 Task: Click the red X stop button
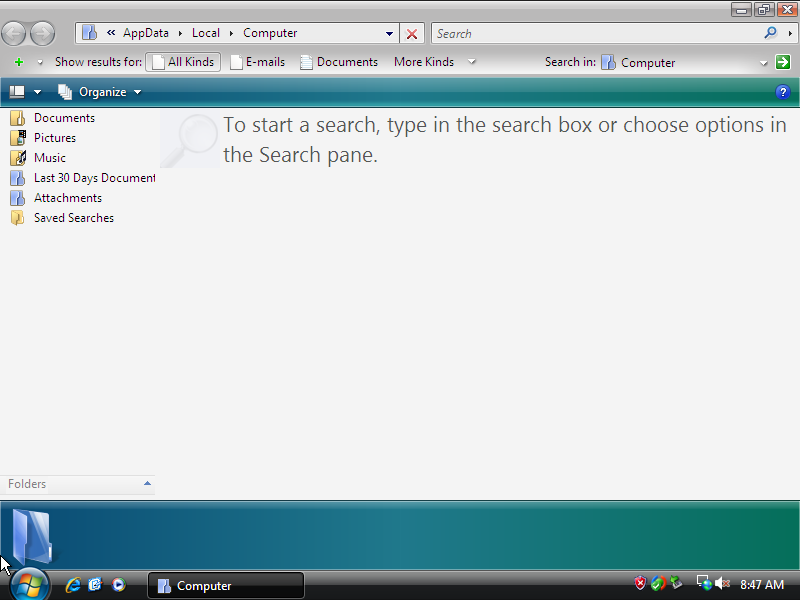pyautogui.click(x=412, y=34)
